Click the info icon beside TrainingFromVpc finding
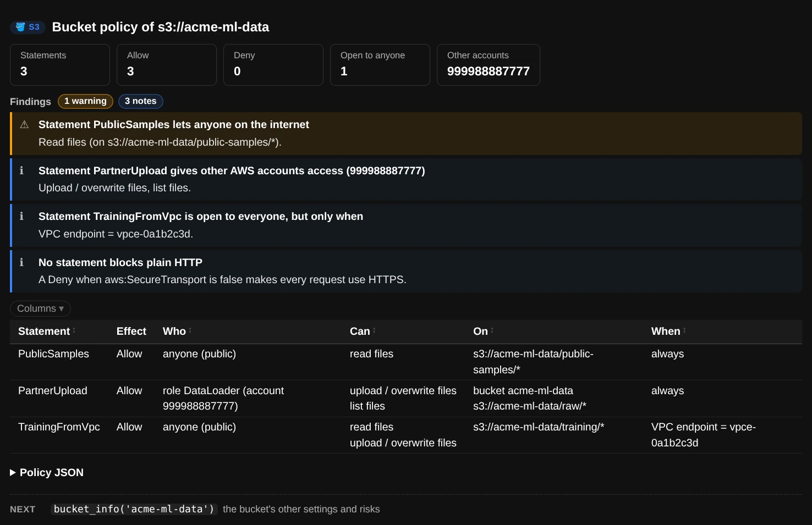Image resolution: width=812 pixels, height=525 pixels. (x=21, y=216)
